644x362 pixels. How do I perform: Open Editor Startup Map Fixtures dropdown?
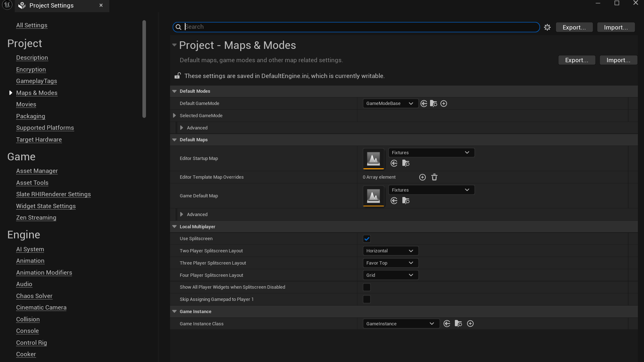[x=431, y=152]
